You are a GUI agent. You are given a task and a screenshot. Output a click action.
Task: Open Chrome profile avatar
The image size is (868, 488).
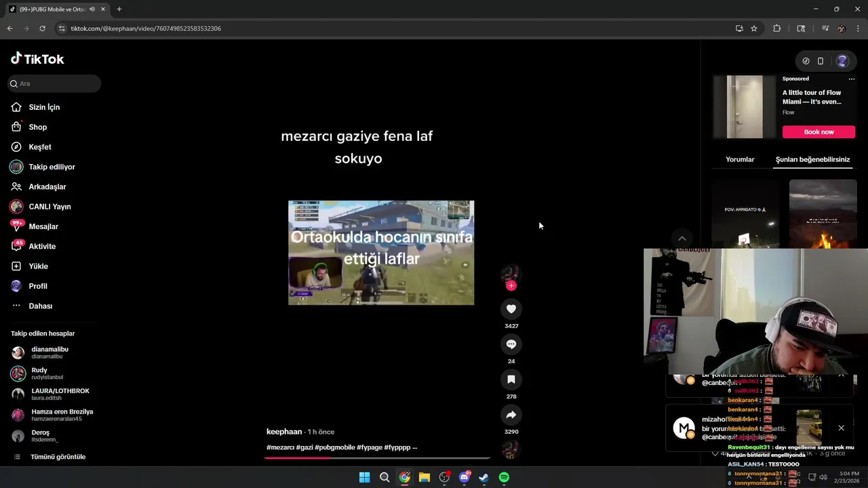coord(842,28)
